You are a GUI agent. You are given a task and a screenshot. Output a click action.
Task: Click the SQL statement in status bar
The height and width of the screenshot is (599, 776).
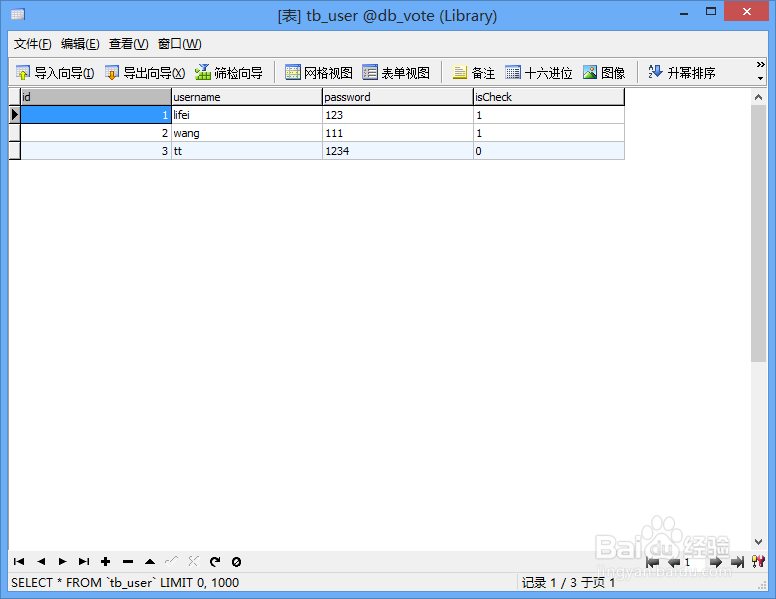pos(125,583)
